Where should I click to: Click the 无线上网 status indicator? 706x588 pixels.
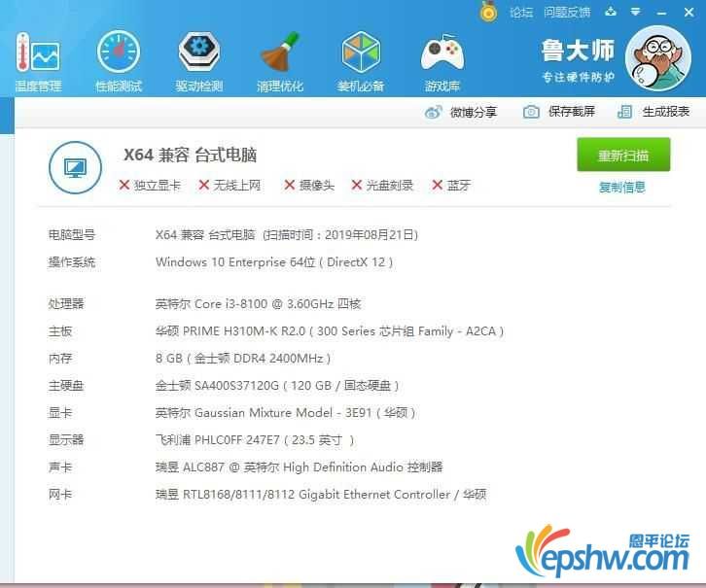(x=229, y=185)
